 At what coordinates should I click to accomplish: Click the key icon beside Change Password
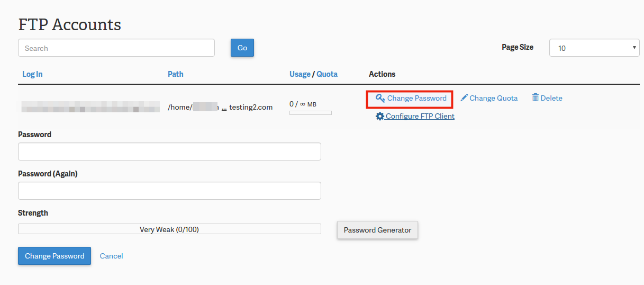coord(380,98)
